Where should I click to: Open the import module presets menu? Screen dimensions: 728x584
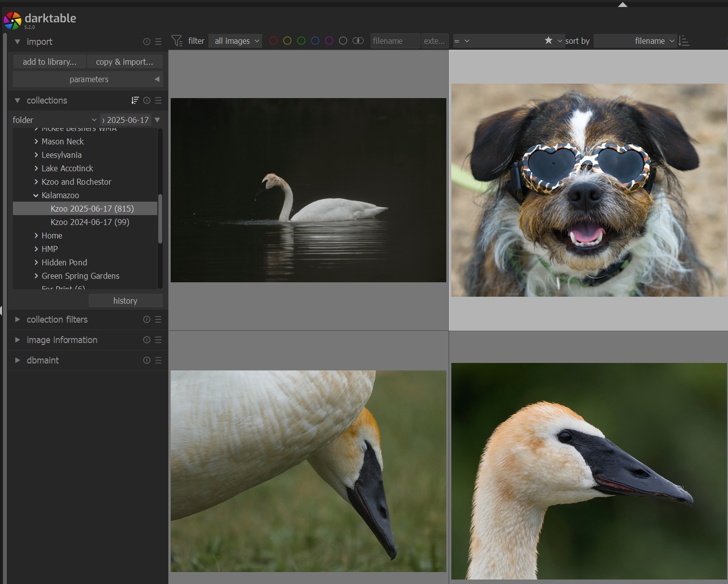[158, 42]
